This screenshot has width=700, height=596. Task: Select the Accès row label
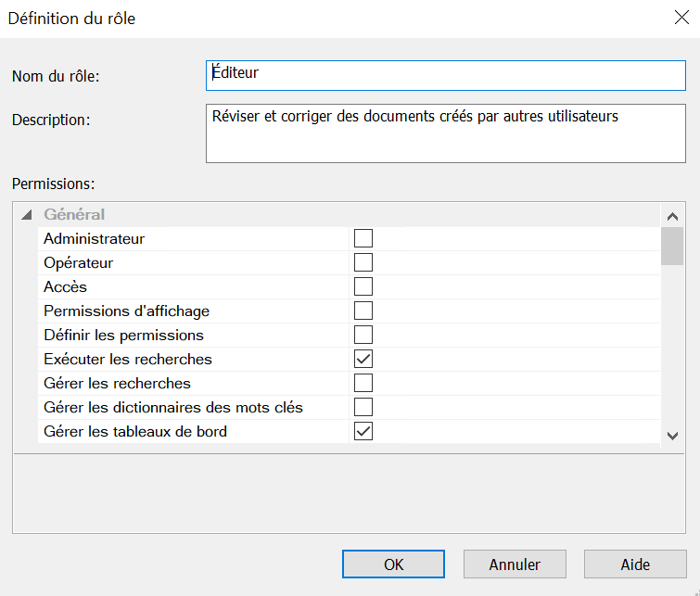(65, 286)
